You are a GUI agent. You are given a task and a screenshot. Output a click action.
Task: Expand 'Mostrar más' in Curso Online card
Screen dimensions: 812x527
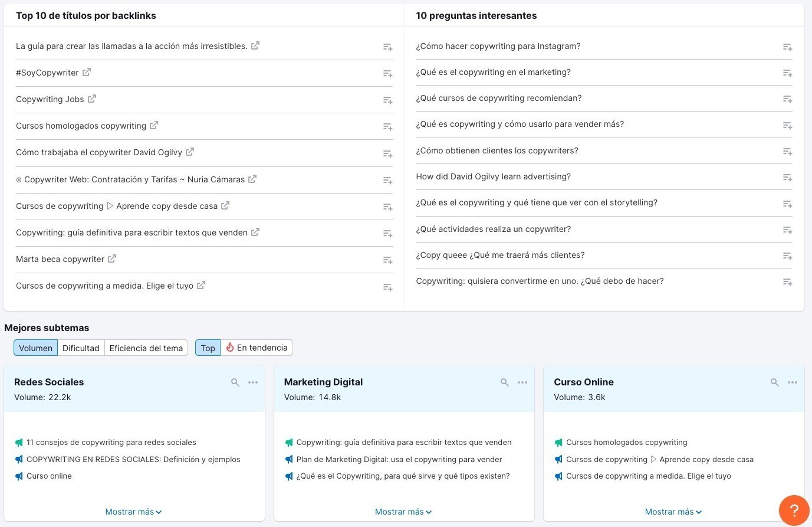673,512
